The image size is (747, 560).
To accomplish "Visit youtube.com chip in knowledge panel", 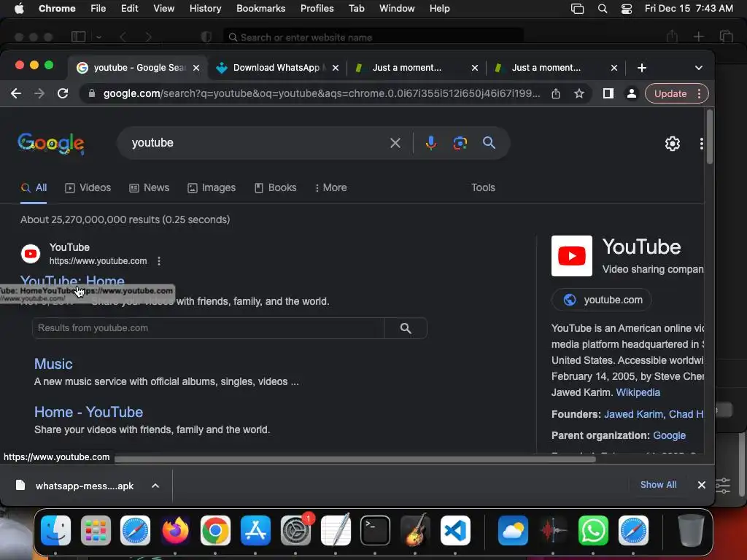I will 602,300.
